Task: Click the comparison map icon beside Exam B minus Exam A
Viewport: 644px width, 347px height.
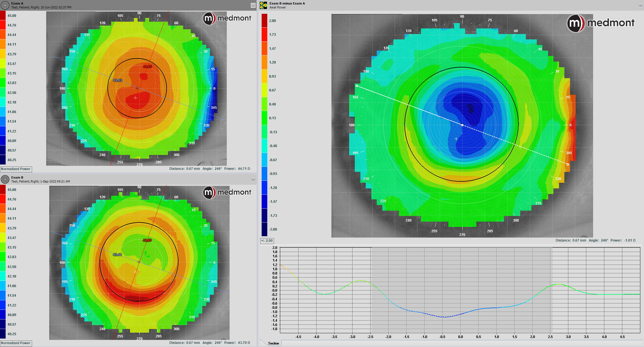Action: (263, 5)
